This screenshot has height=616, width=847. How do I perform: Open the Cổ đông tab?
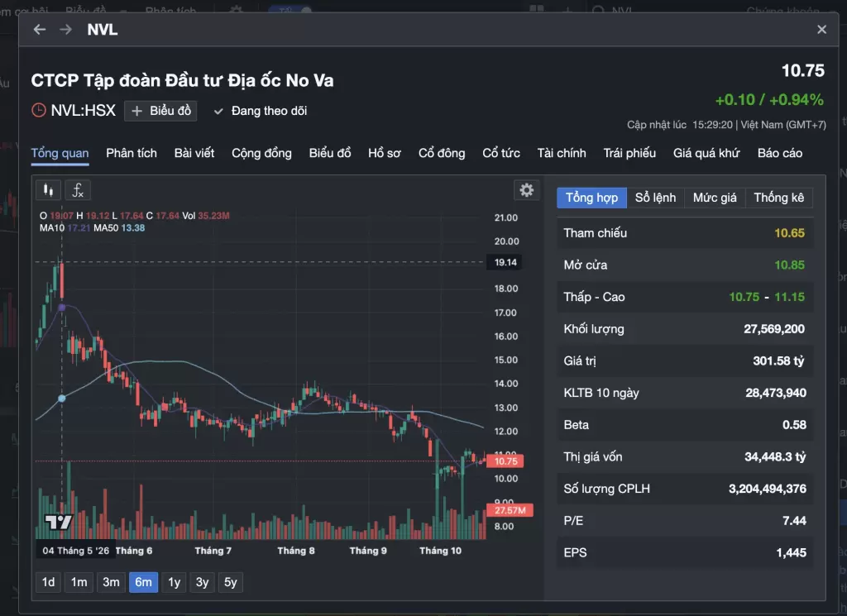coord(442,153)
